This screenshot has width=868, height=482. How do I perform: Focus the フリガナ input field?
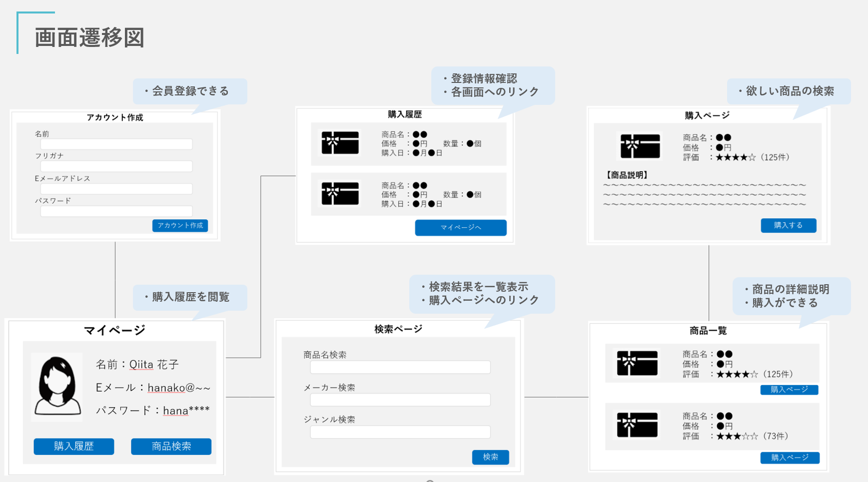pyautogui.click(x=116, y=166)
